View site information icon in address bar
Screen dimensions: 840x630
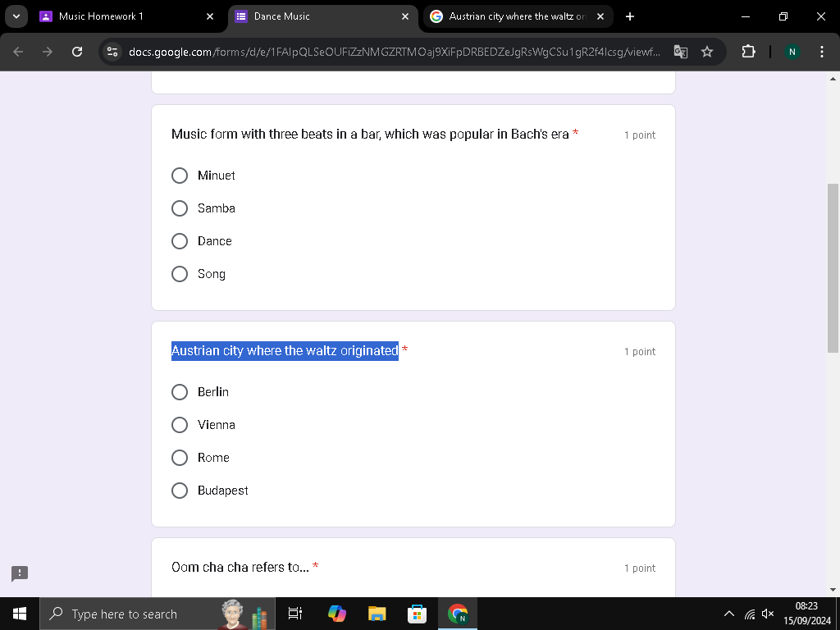[112, 52]
